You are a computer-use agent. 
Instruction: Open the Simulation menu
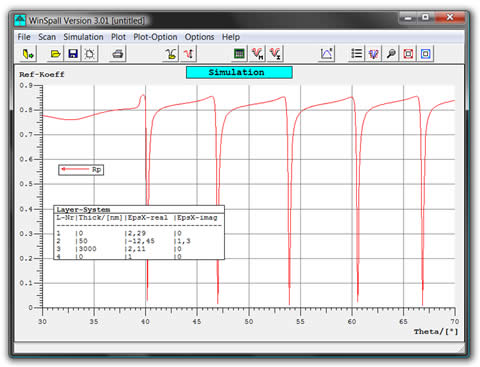(x=83, y=37)
